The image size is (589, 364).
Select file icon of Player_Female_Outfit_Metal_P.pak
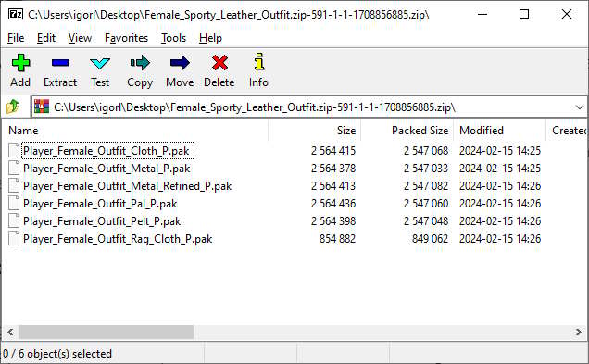pos(14,168)
